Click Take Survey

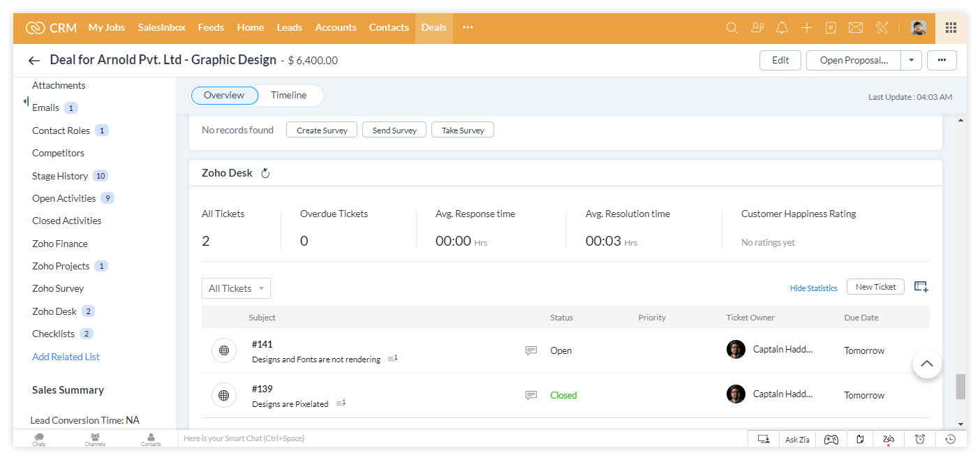tap(463, 130)
